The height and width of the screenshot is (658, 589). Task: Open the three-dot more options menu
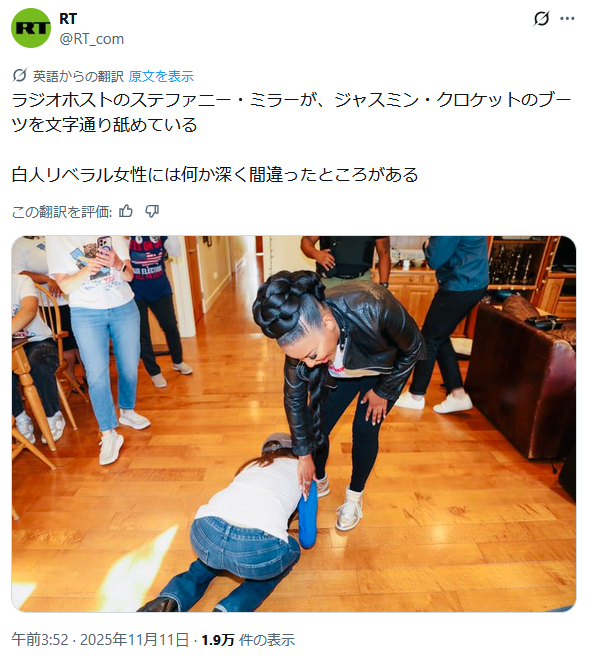click(x=567, y=18)
